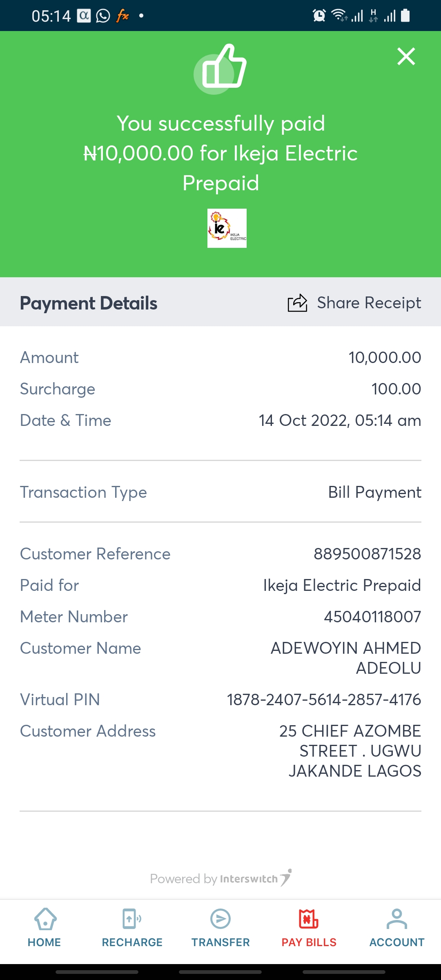Viewport: 441px width, 980px height.
Task: Select the Meter Number value 45040118007
Action: point(372,617)
